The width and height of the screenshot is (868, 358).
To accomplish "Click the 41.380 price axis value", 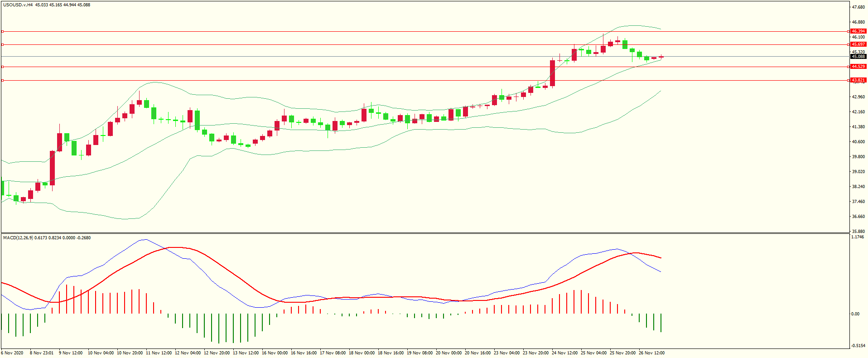I will click(858, 127).
